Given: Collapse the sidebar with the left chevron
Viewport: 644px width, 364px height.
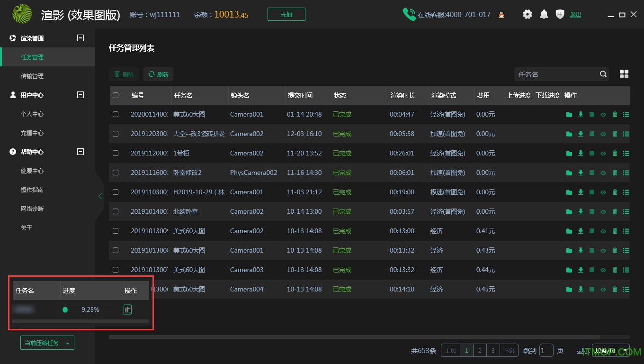Looking at the screenshot, I should (x=100, y=196).
